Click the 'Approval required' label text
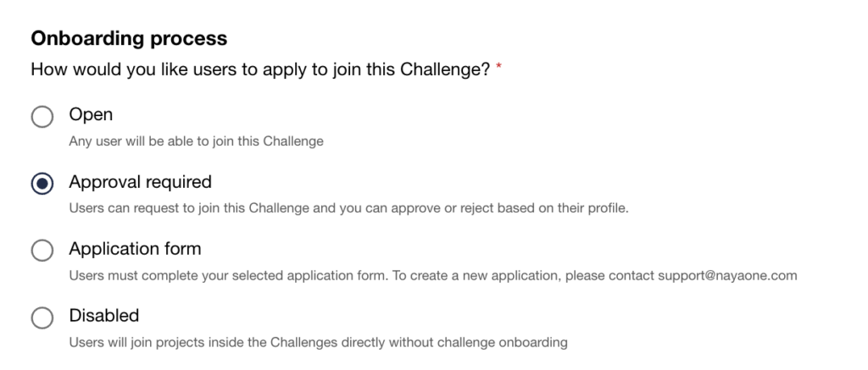 (x=140, y=182)
